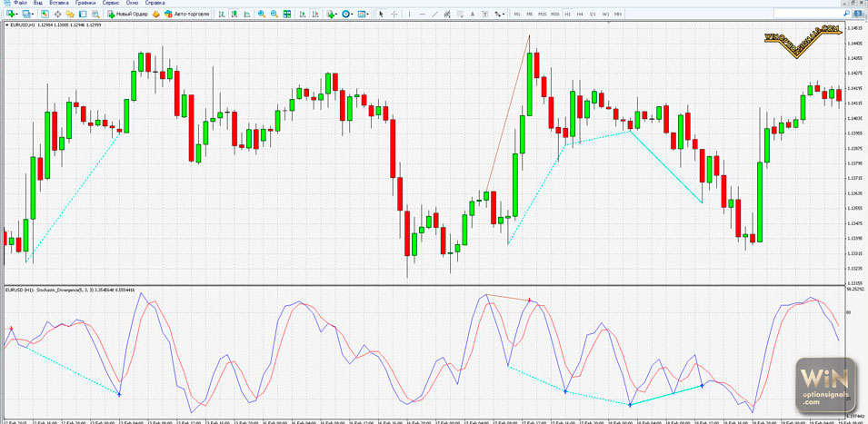Open the templates dropdown

pos(368,15)
